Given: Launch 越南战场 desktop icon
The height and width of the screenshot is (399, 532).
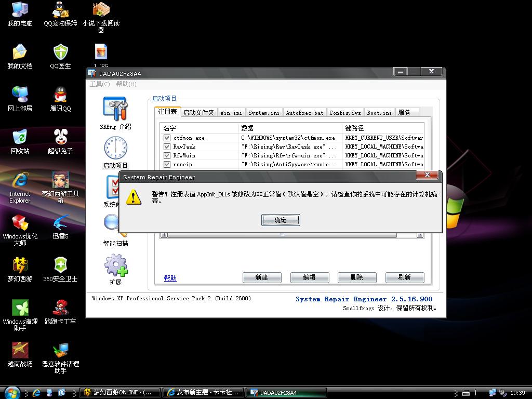Looking at the screenshot, I should coord(20,354).
